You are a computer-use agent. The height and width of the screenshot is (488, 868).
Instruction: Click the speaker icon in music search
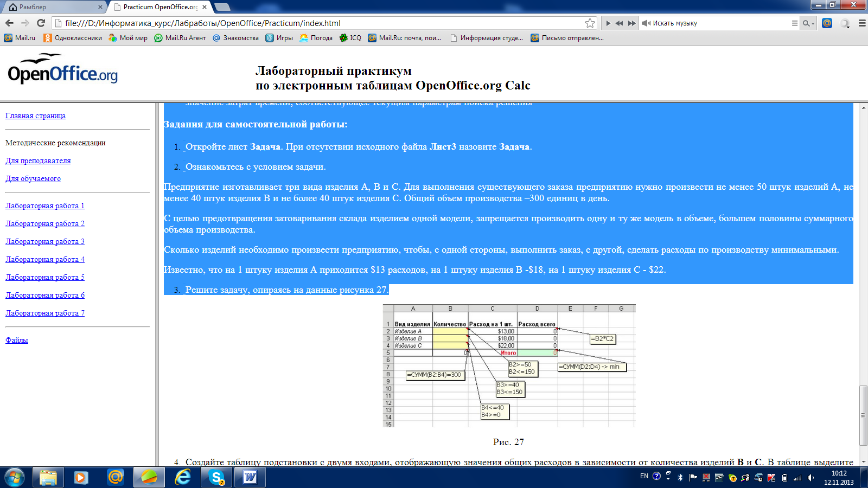pyautogui.click(x=646, y=23)
